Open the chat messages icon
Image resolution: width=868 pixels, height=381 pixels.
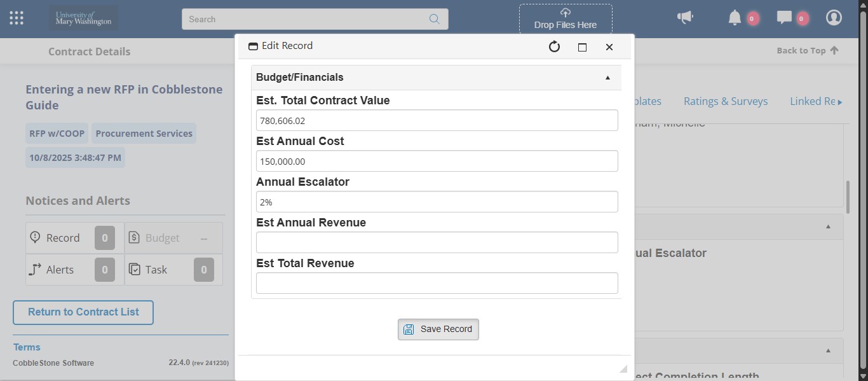[x=784, y=18]
